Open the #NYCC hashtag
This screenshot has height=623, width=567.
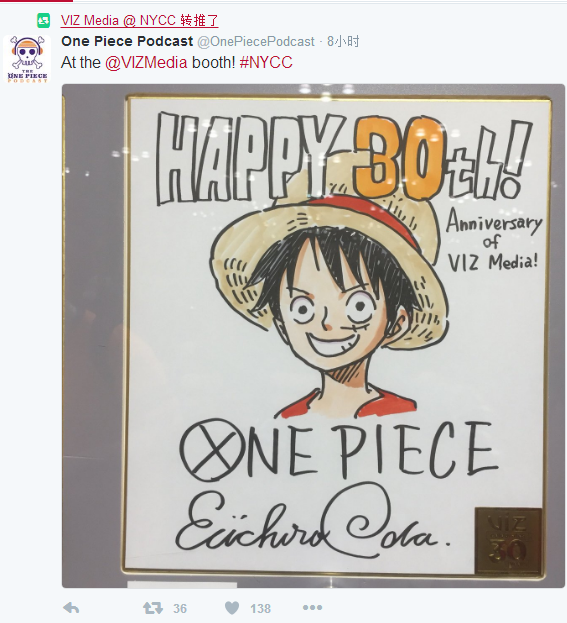266,62
